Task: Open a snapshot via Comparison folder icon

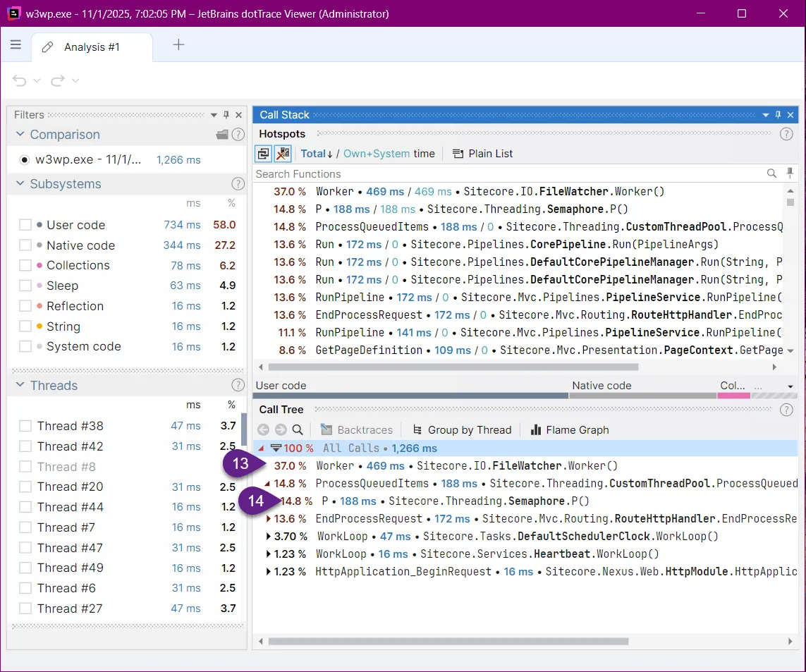Action: pyautogui.click(x=222, y=135)
